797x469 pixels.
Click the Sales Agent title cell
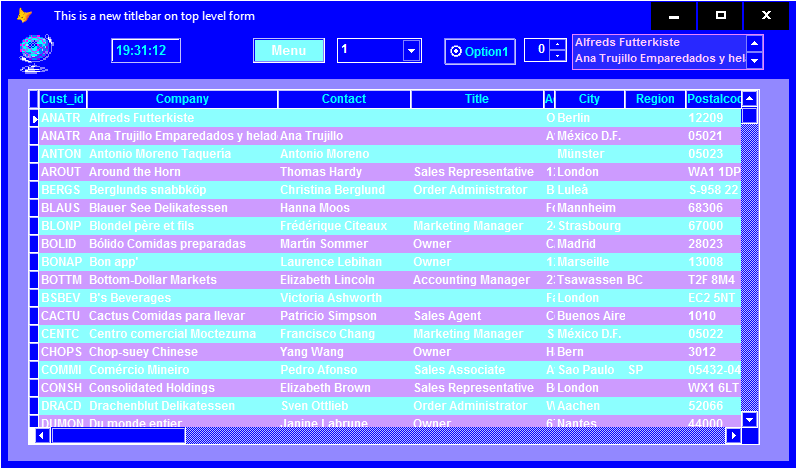coord(477,316)
